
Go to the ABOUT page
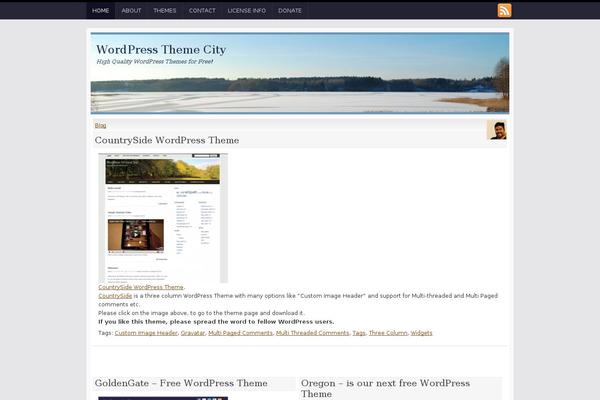[x=131, y=11]
